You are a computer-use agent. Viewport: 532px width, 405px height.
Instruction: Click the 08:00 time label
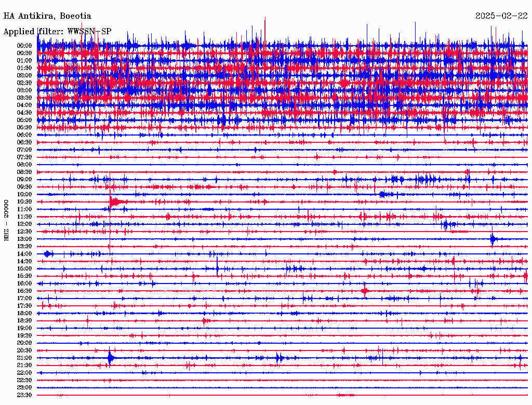24,165
